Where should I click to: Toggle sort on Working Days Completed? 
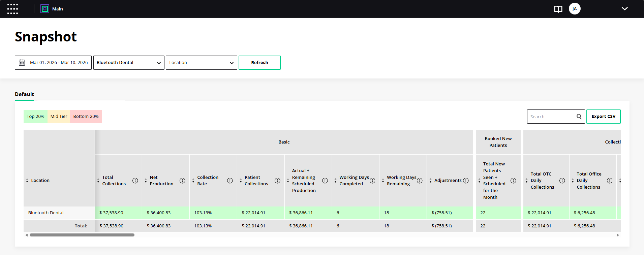click(x=335, y=181)
